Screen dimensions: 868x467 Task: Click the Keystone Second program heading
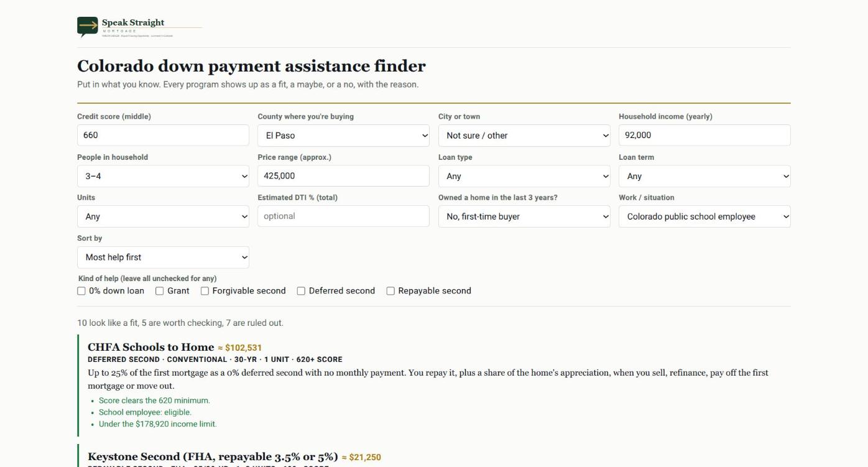pos(213,456)
